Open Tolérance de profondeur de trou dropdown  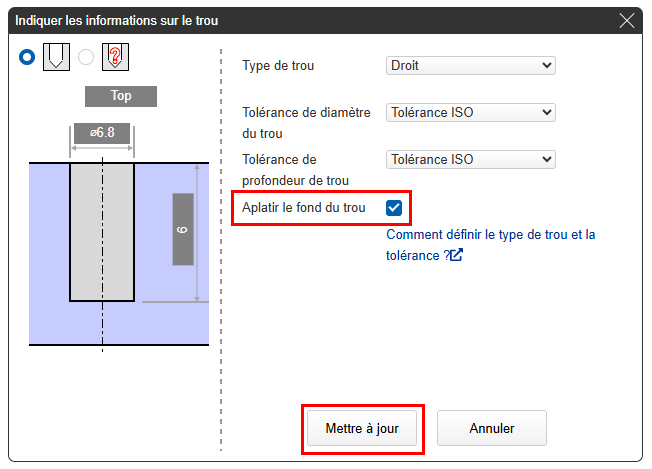(470, 159)
